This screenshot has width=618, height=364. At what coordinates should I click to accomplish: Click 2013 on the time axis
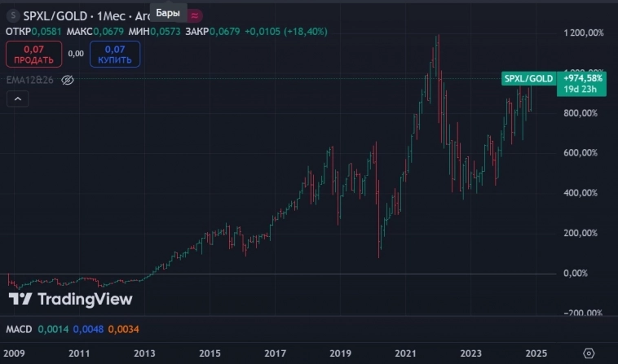(x=144, y=353)
